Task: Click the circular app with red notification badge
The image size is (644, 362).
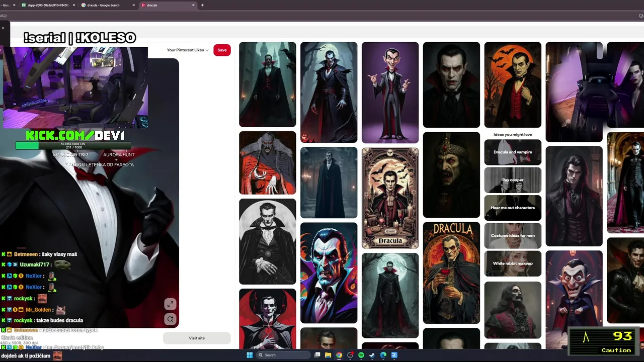Action: click(350, 355)
